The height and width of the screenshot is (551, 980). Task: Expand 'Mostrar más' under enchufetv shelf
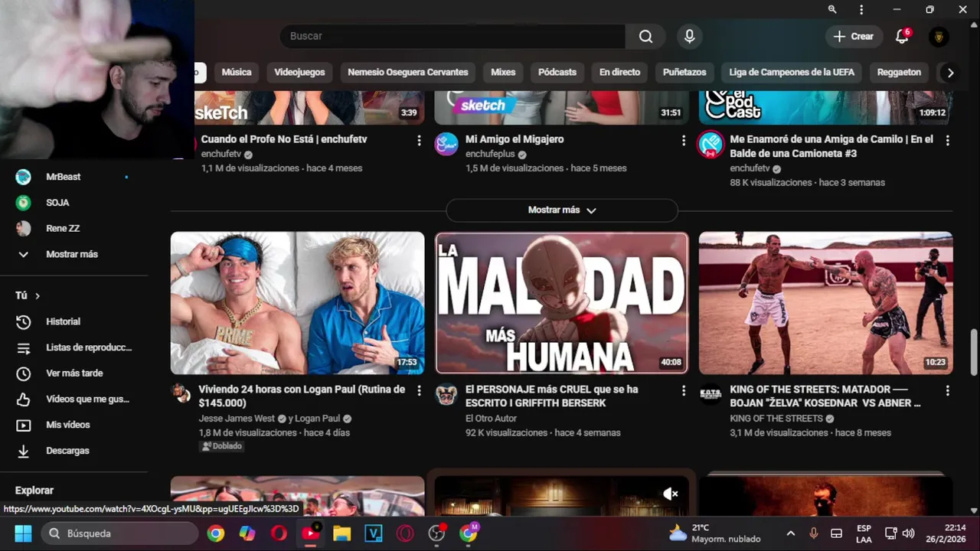point(562,210)
